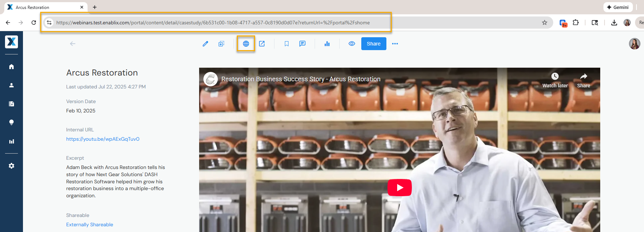Click Watch later on the video
Image resolution: width=644 pixels, height=232 pixels.
click(x=555, y=81)
